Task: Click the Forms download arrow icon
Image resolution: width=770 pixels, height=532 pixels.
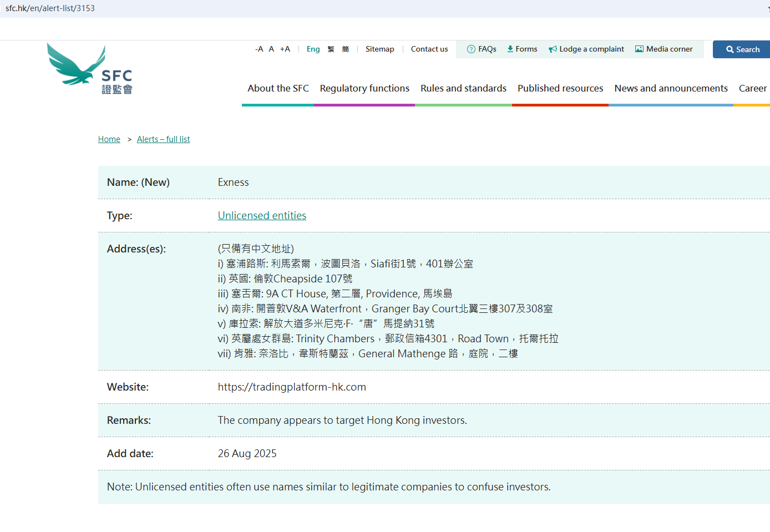Action: (x=510, y=49)
